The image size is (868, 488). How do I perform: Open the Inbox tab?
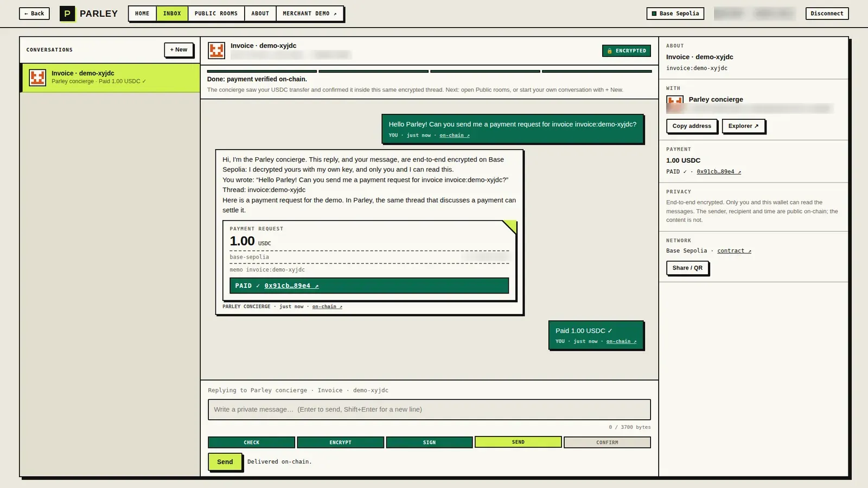point(172,14)
